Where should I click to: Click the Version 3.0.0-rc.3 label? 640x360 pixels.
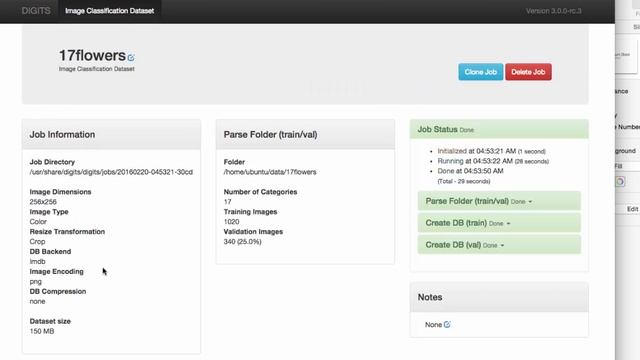click(553, 11)
